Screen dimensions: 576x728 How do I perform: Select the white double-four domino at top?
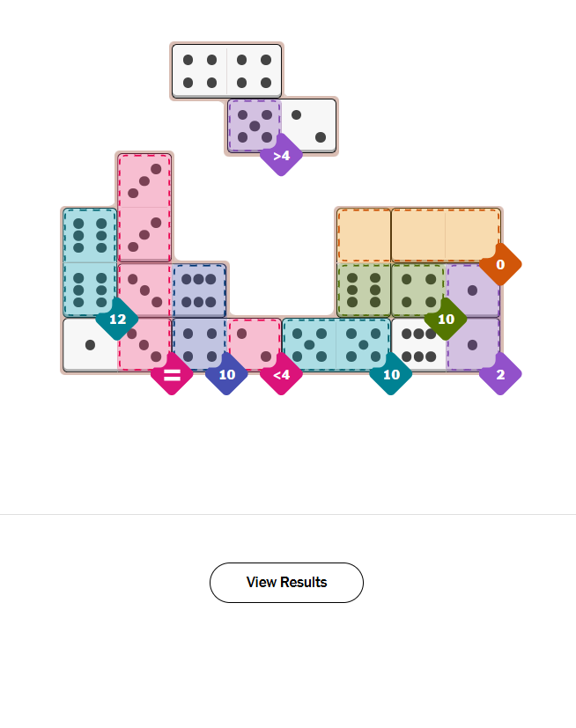click(226, 71)
